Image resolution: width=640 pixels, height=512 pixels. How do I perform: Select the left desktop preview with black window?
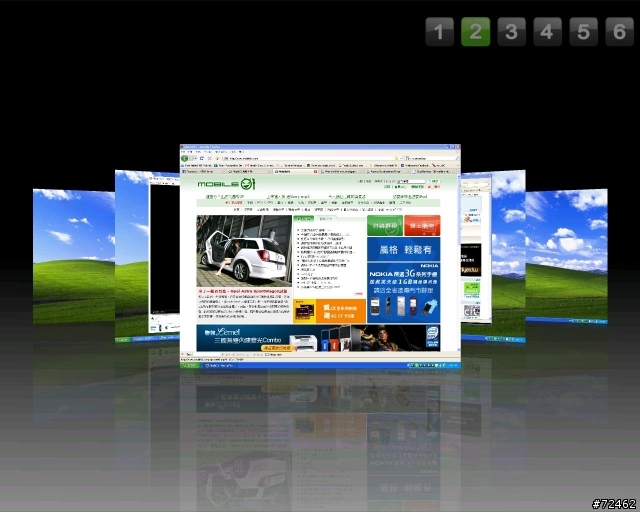pos(147,256)
